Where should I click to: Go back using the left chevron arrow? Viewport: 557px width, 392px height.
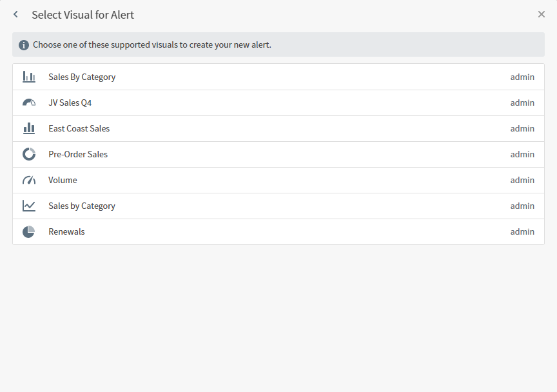pyautogui.click(x=15, y=14)
